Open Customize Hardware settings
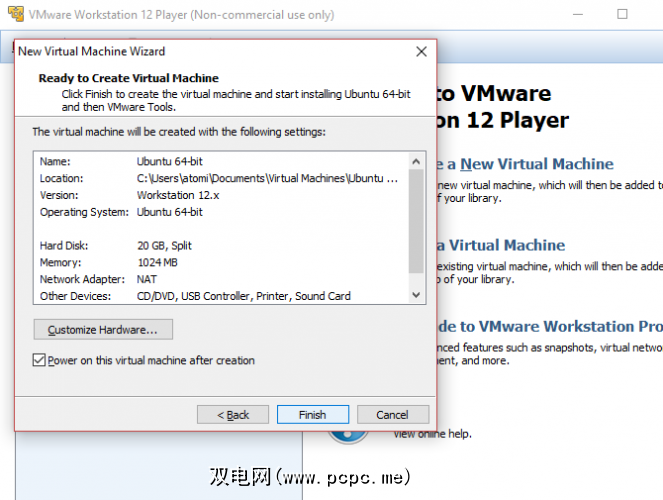This screenshot has height=500, width=663. pyautogui.click(x=103, y=330)
